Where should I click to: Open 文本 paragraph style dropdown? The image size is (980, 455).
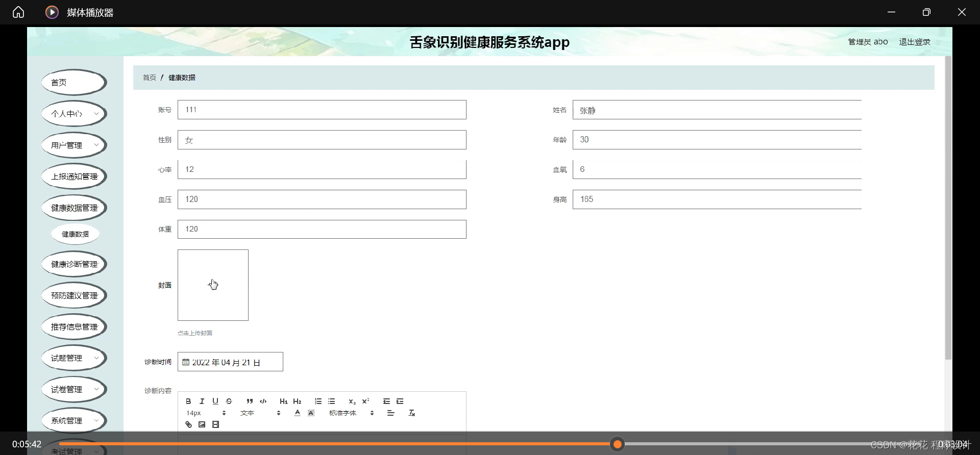[260, 413]
